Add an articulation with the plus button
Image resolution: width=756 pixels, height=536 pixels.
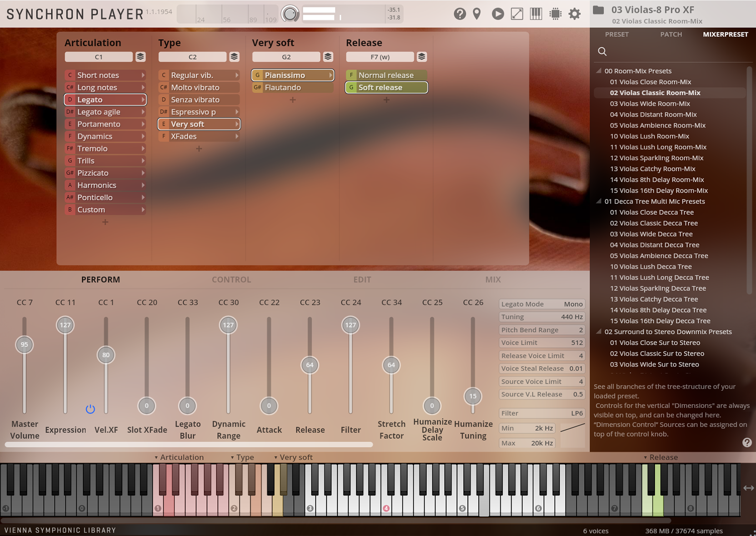[x=105, y=222]
